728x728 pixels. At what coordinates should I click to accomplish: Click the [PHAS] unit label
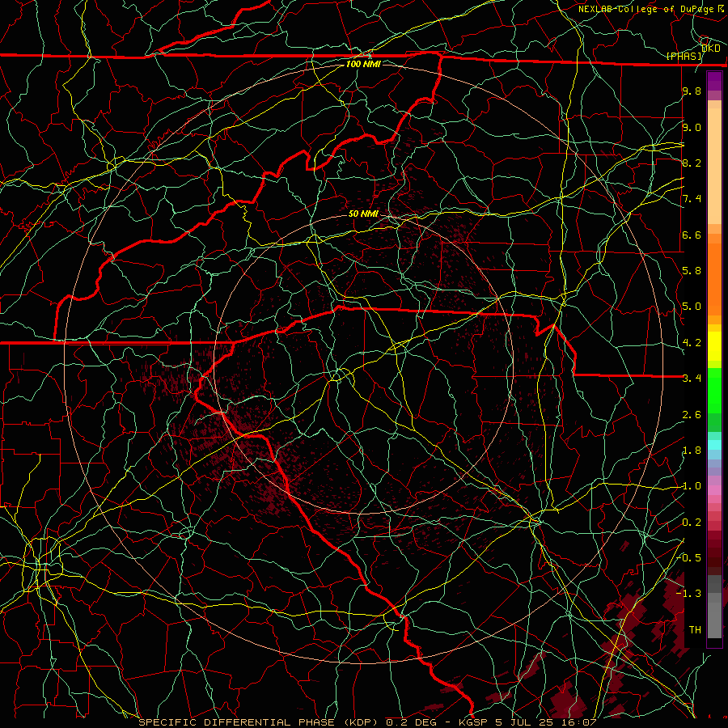[684, 56]
